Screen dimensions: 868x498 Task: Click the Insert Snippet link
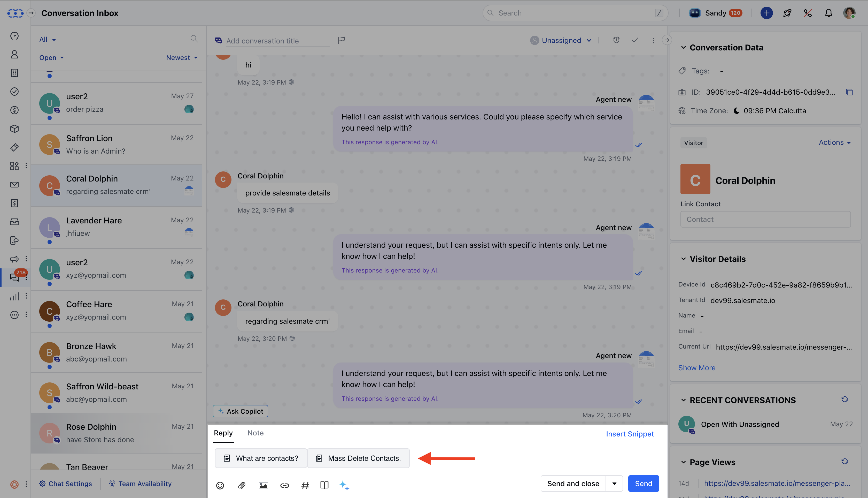point(630,434)
